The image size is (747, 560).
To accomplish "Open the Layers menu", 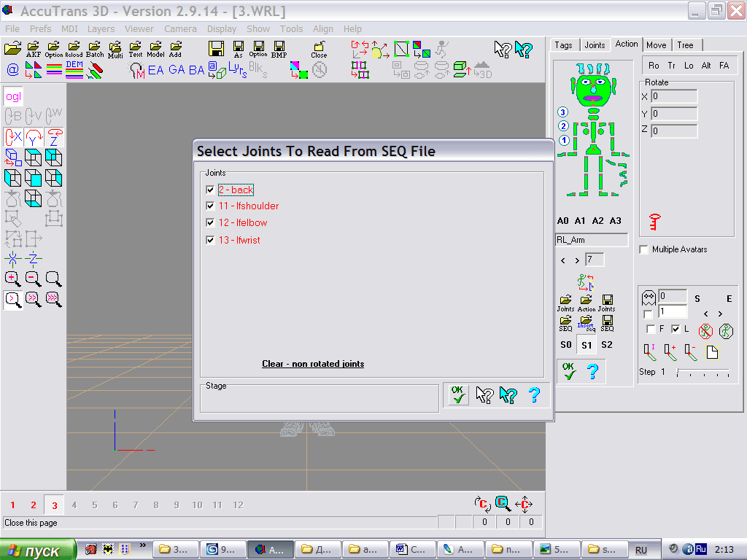I will (101, 28).
